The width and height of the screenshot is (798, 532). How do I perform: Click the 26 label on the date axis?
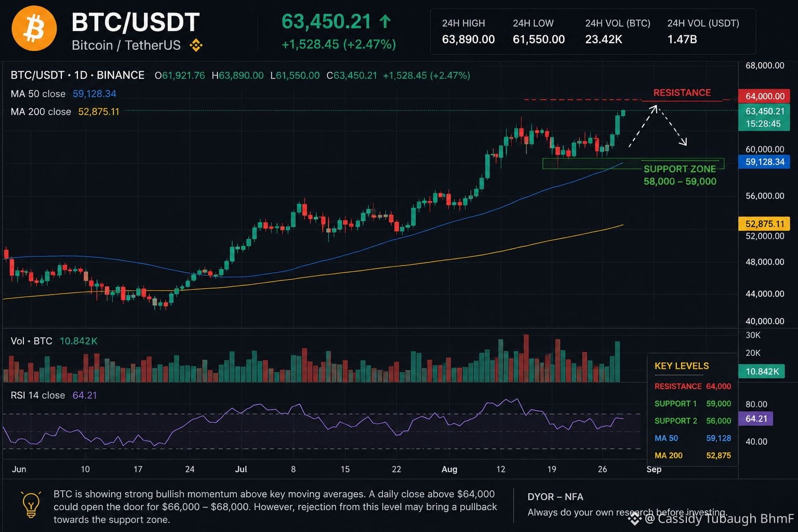603,469
